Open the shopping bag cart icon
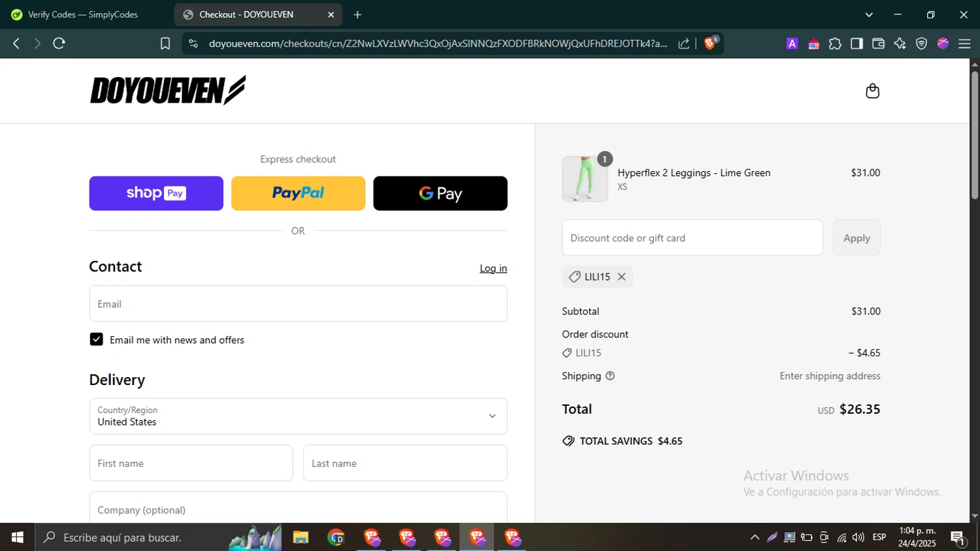 coord(872,91)
